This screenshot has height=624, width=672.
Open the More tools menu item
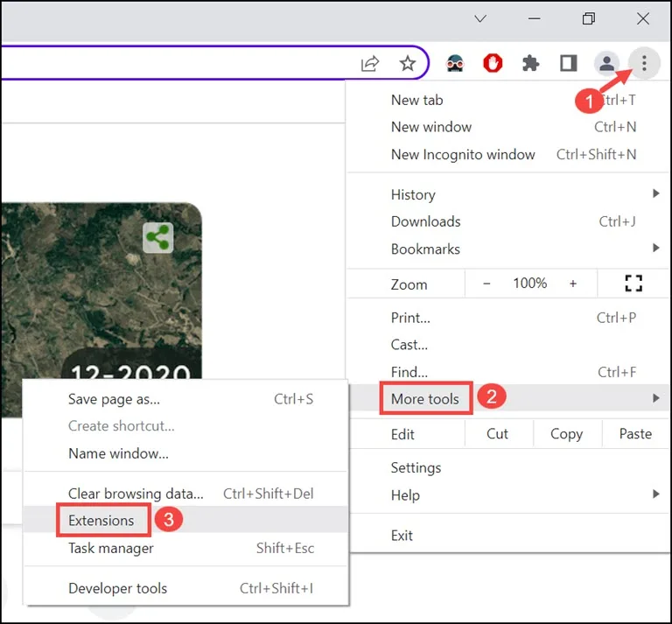tap(507, 398)
